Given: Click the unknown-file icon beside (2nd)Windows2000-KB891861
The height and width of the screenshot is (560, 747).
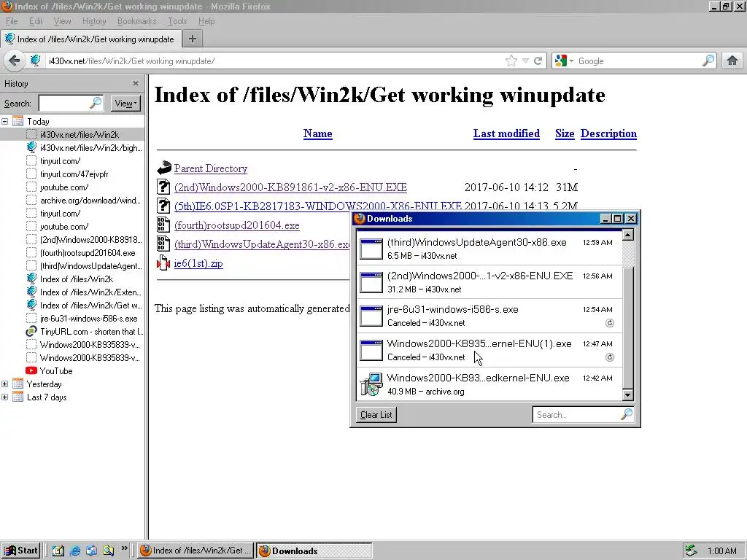Looking at the screenshot, I should tap(163, 187).
